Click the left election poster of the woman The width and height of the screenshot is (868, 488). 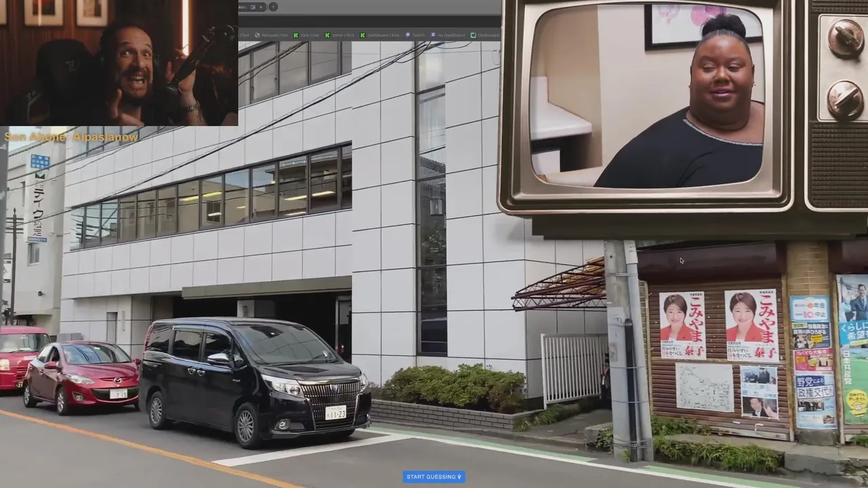coord(682,325)
